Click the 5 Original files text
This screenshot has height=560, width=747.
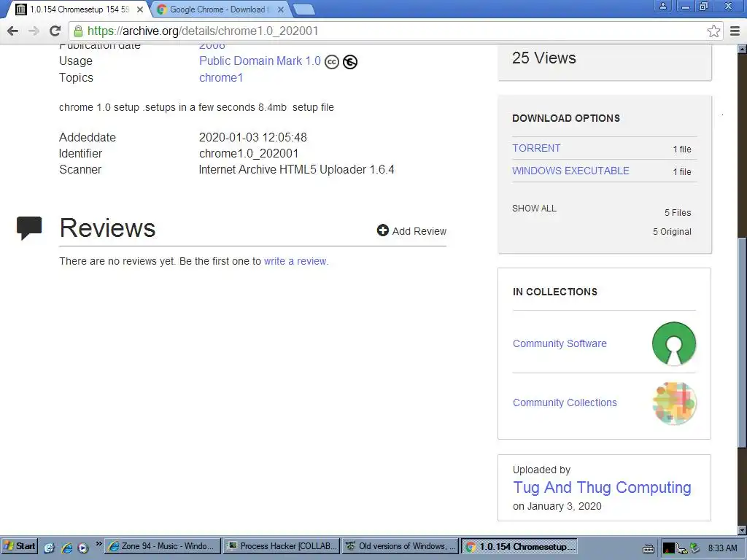(672, 231)
